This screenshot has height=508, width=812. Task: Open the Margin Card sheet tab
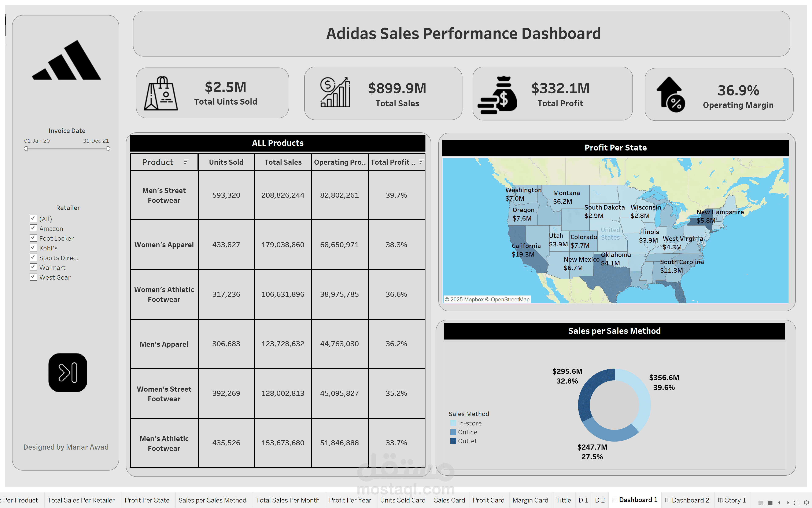click(530, 500)
